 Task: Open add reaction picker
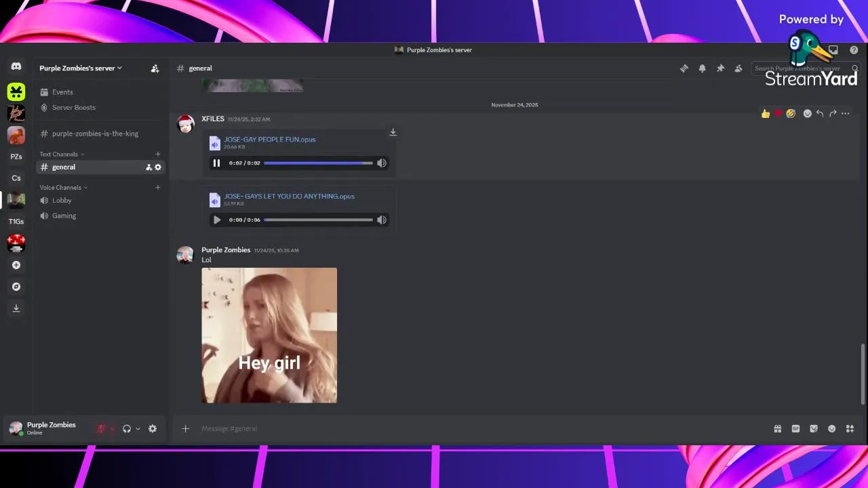(x=807, y=114)
